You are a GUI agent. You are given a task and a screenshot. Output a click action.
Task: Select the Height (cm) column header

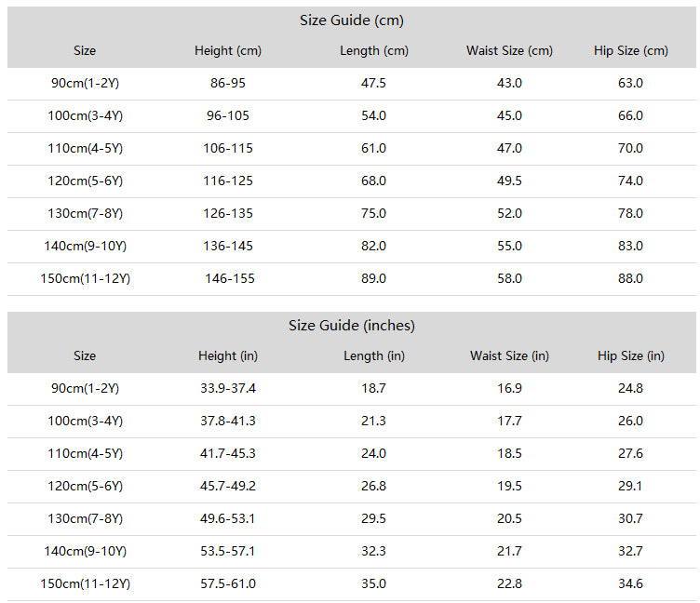(228, 51)
